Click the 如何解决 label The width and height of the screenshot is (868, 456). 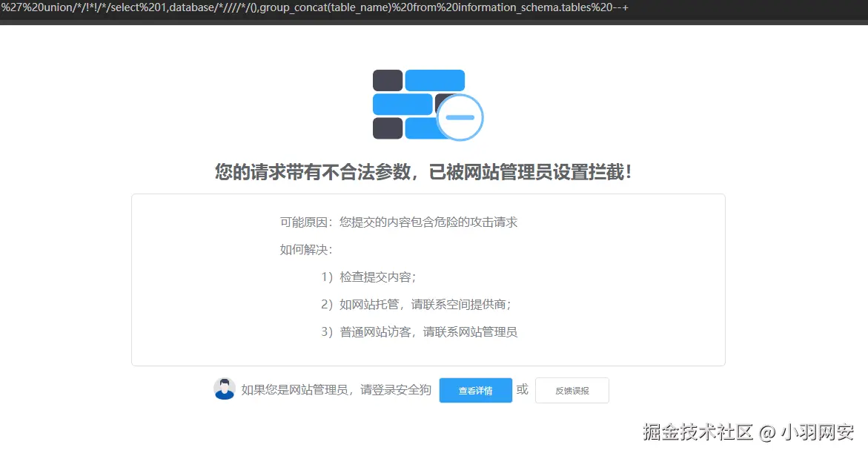coord(306,250)
